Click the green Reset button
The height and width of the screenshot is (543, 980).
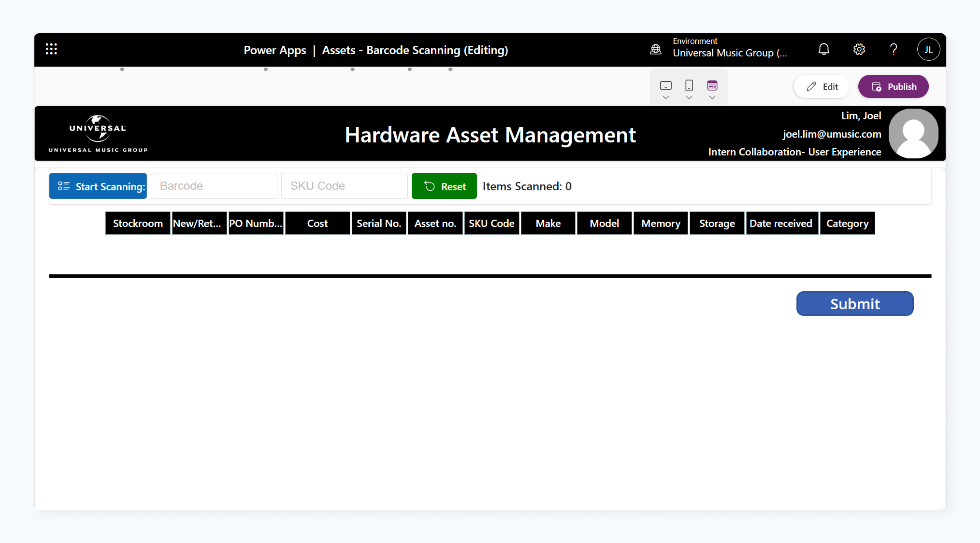[444, 186]
